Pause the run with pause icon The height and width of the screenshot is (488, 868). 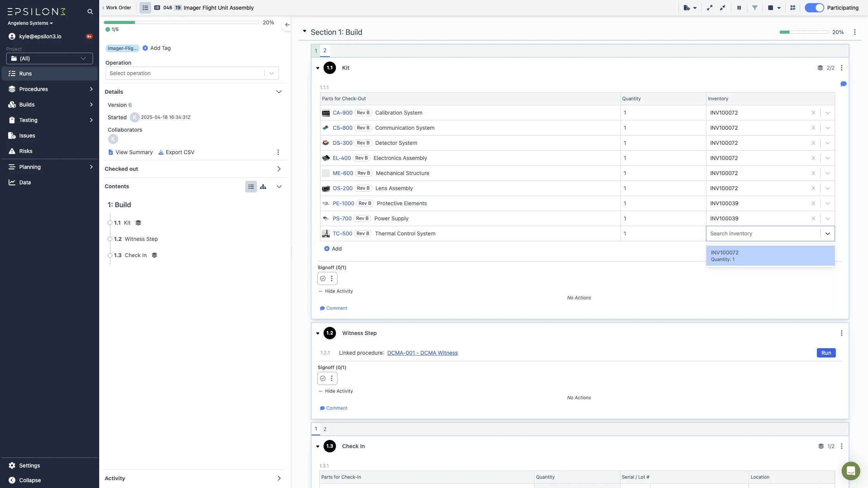[739, 8]
